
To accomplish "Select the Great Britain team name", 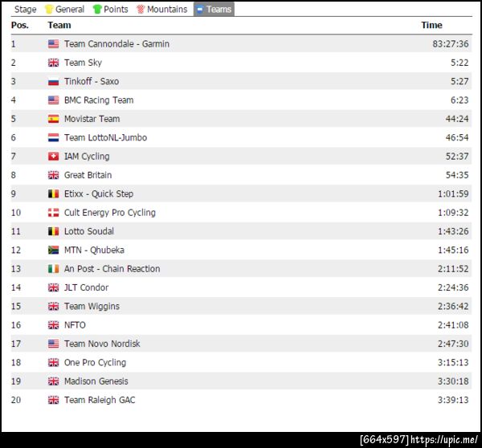I will click(88, 175).
